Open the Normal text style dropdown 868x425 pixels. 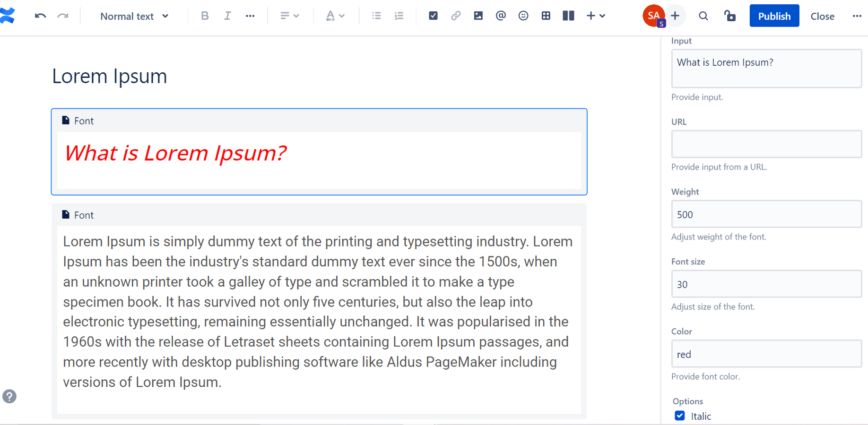pos(135,16)
